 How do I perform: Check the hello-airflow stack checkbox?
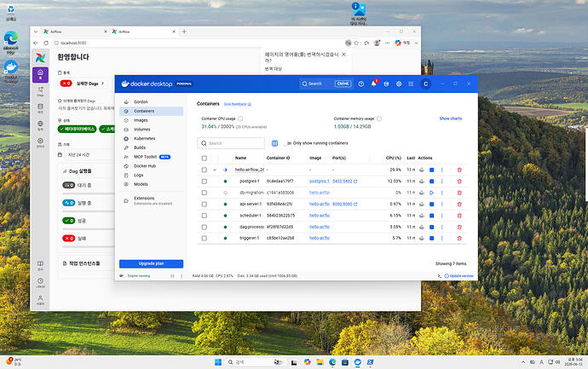point(204,170)
